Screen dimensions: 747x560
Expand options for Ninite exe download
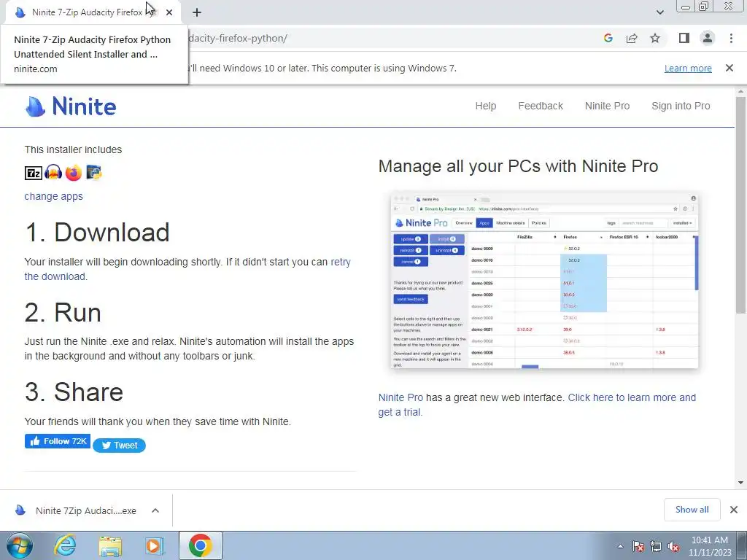tap(155, 510)
